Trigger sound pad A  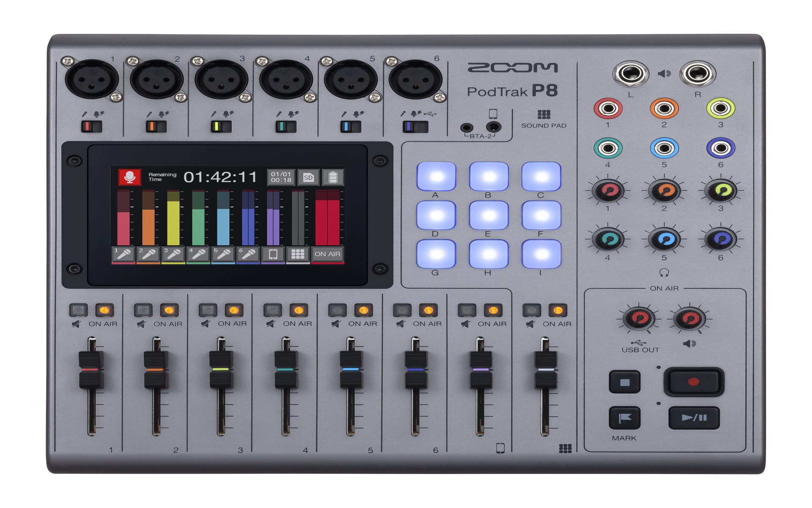pos(436,176)
